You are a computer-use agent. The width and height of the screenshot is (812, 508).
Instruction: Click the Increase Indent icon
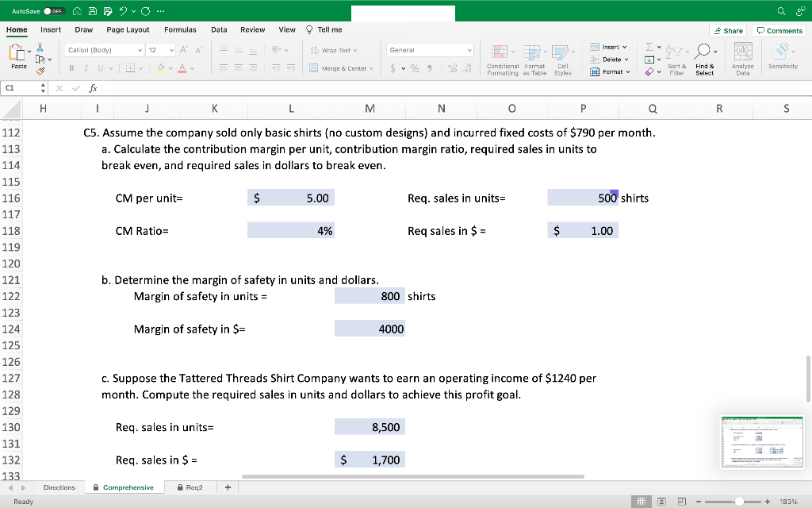click(291, 67)
